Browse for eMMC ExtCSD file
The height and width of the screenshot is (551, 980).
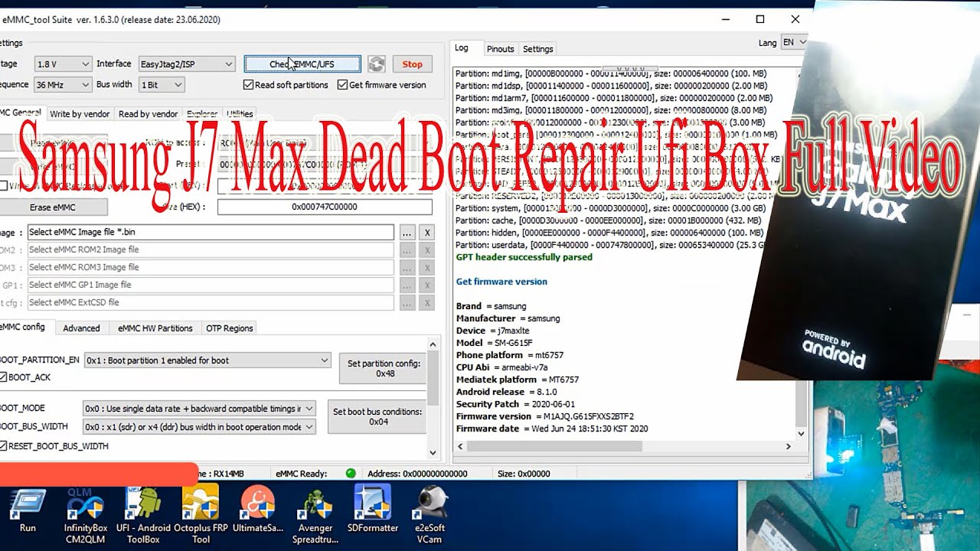[x=407, y=302]
